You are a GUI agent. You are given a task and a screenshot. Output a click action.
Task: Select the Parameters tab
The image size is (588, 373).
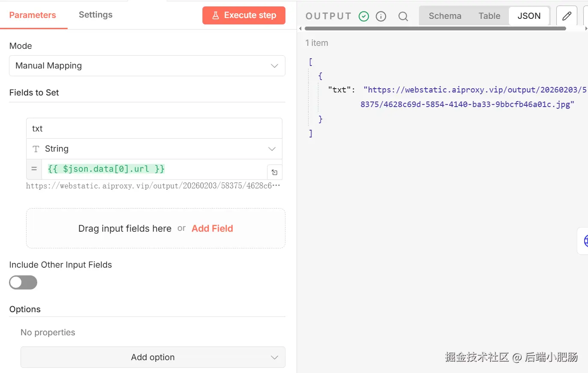click(33, 15)
